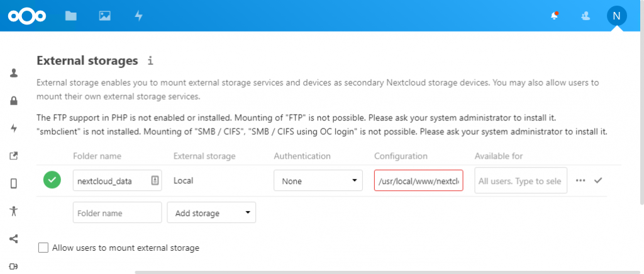Open accessibility sidebar icon
Screen dimensions: 644x274
click(x=14, y=211)
